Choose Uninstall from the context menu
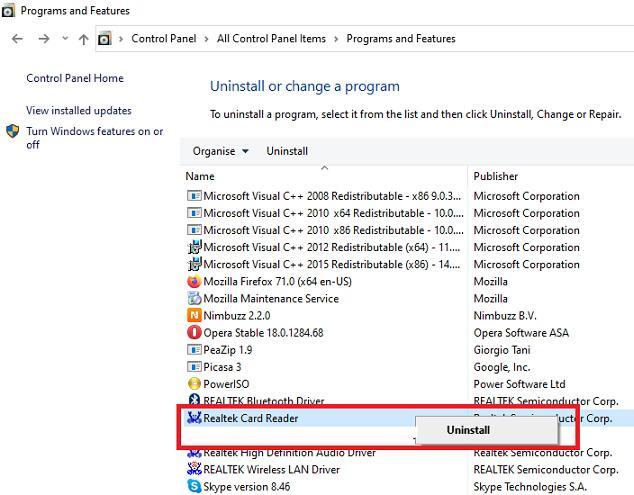634x495 pixels. [468, 430]
